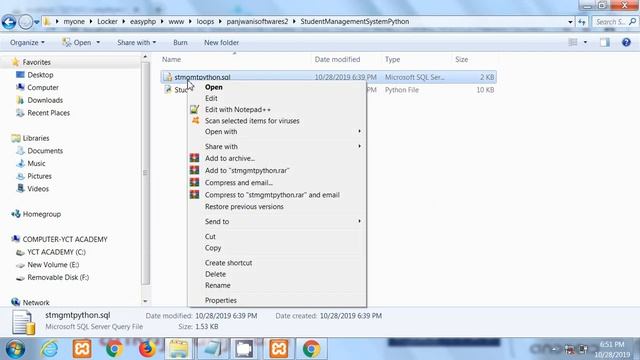Open the Share with toolbar dropdown

[136, 42]
